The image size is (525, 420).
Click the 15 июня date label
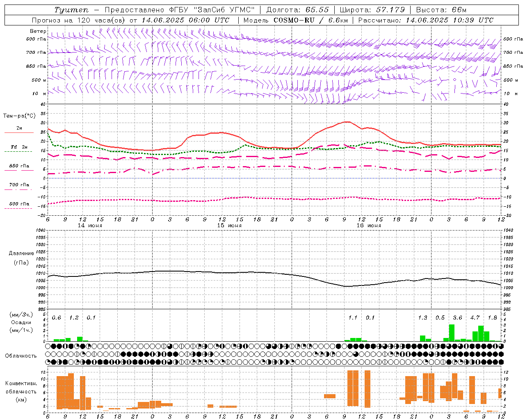(229, 226)
